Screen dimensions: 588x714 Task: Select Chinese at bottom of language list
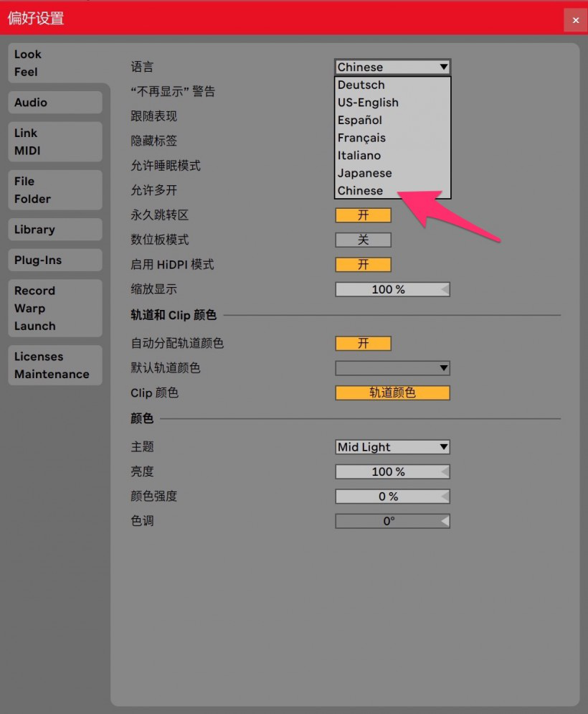pyautogui.click(x=393, y=191)
